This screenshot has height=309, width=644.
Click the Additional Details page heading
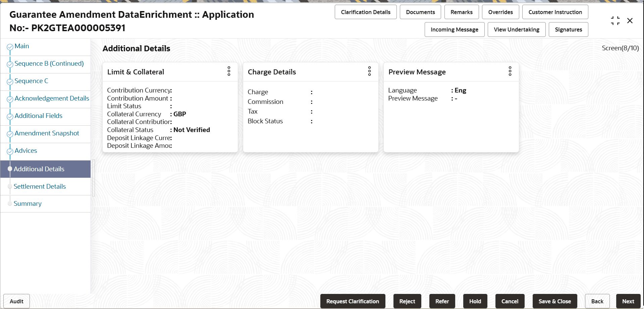pyautogui.click(x=136, y=49)
